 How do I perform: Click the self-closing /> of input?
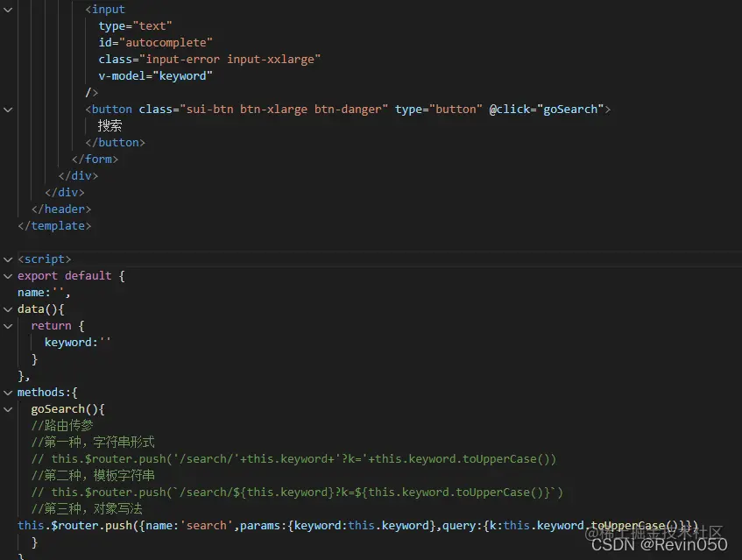pyautogui.click(x=92, y=93)
